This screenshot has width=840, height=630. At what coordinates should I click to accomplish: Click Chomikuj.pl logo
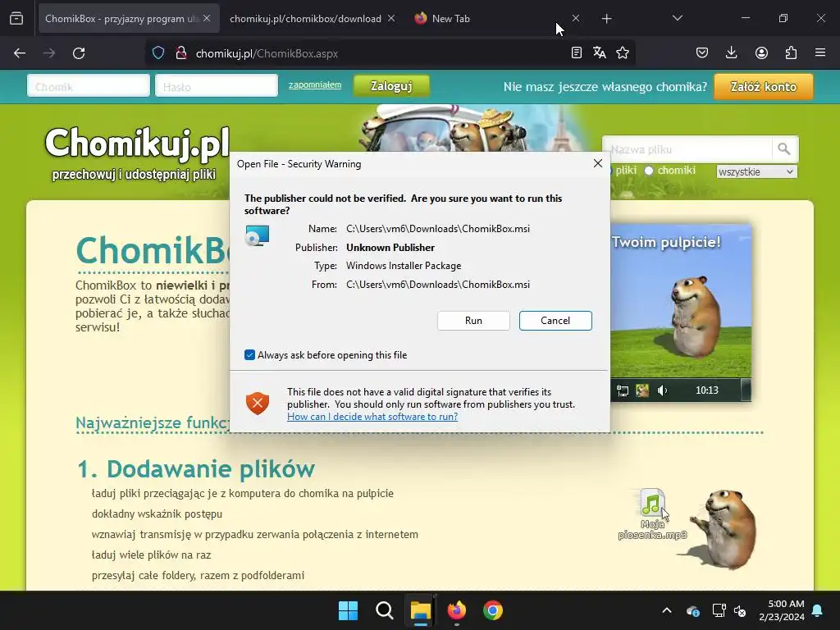(137, 144)
